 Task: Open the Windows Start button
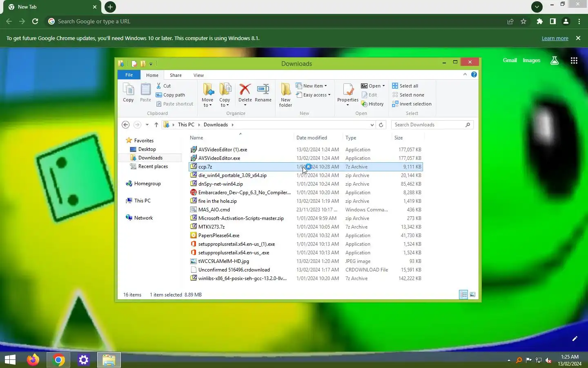(10, 360)
